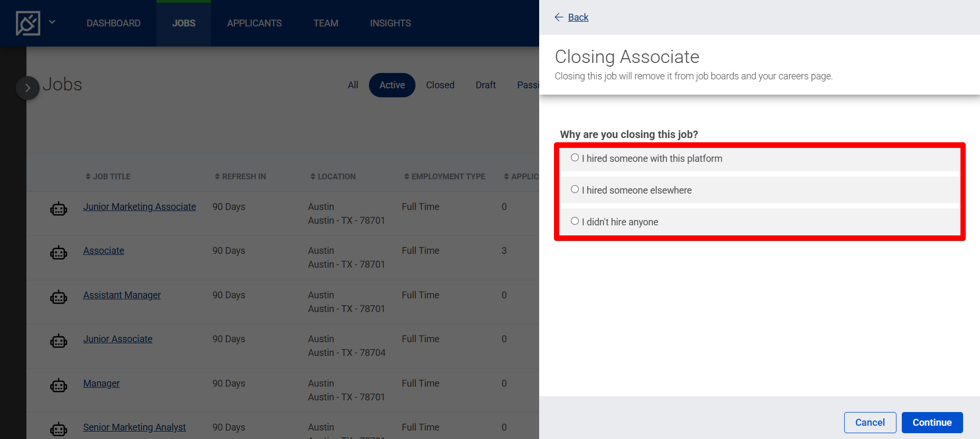Click the robot icon beside Manager job
The width and height of the screenshot is (980, 439).
(x=59, y=386)
